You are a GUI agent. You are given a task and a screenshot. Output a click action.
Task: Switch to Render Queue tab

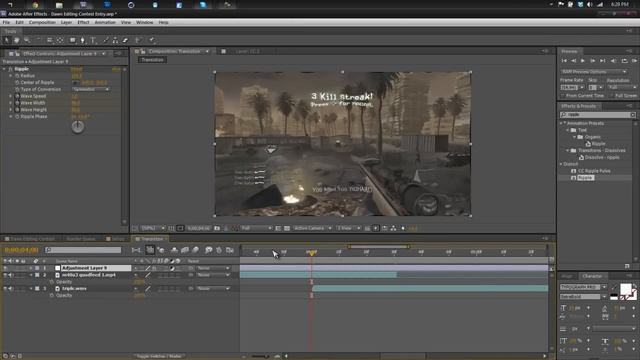click(81, 239)
